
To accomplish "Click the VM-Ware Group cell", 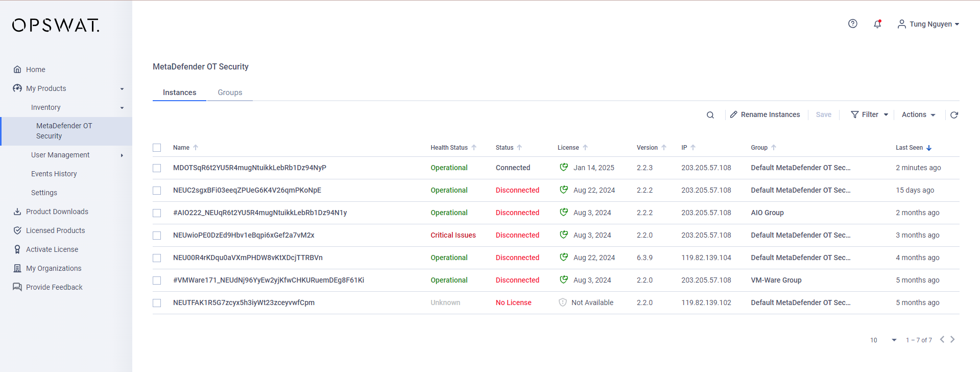I will [776, 280].
